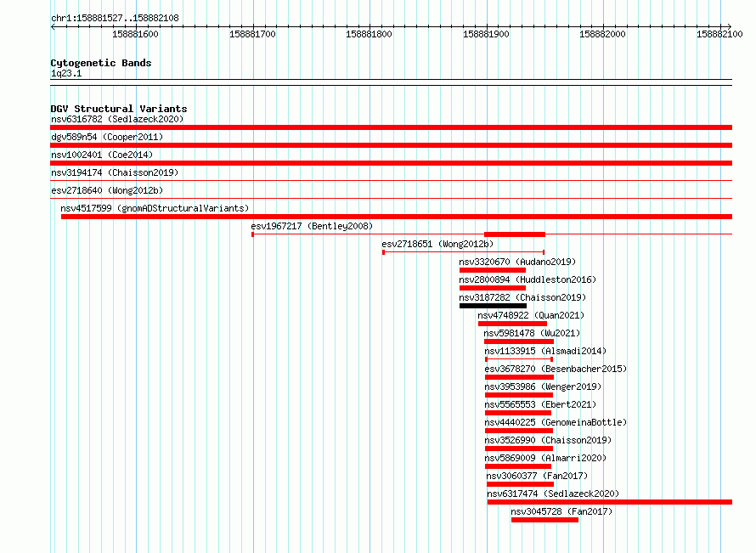756x553 pixels.
Task: Select the red bar under nsv3060377
Action: (520, 484)
